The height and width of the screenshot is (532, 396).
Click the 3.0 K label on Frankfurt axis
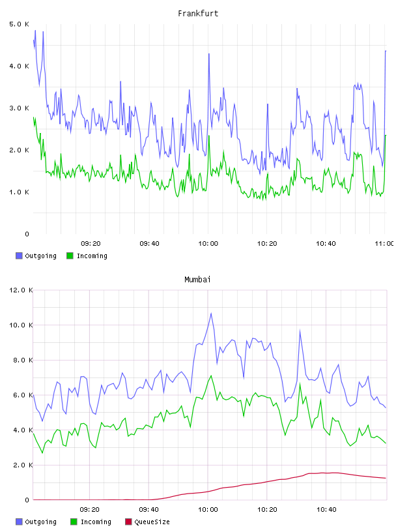coord(20,108)
